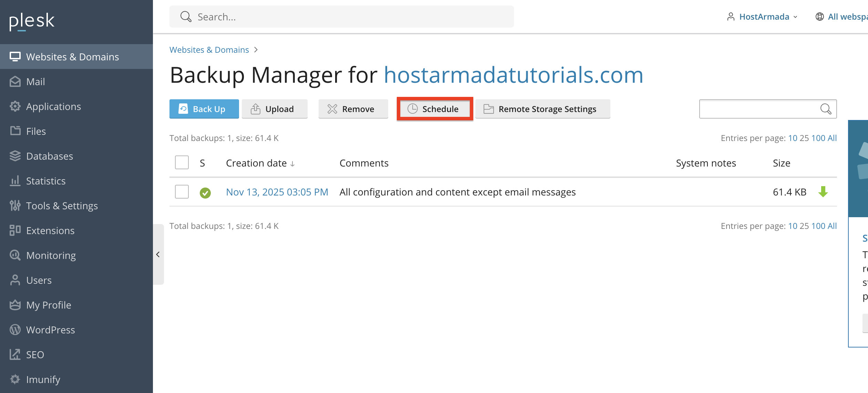Tick the Nov 13, 2025 backup checkbox
868x393 pixels.
pyautogui.click(x=182, y=192)
